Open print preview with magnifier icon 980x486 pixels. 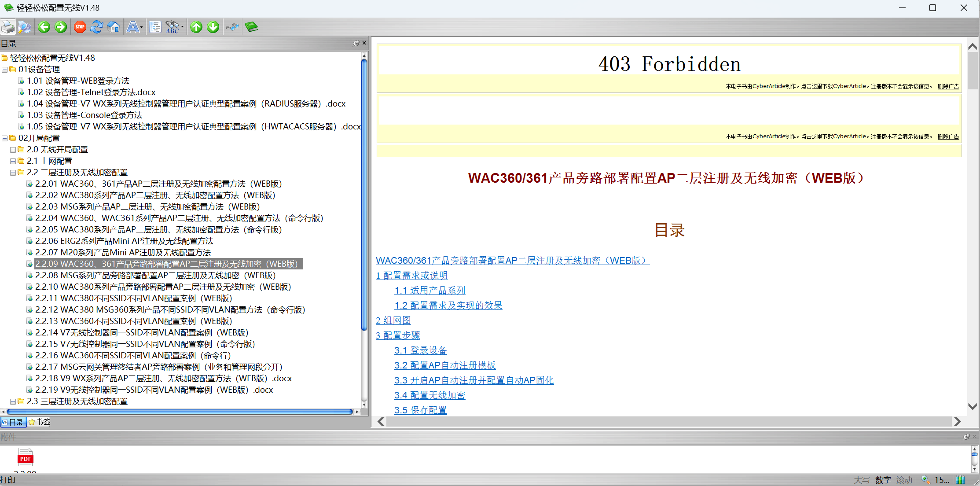tap(25, 27)
